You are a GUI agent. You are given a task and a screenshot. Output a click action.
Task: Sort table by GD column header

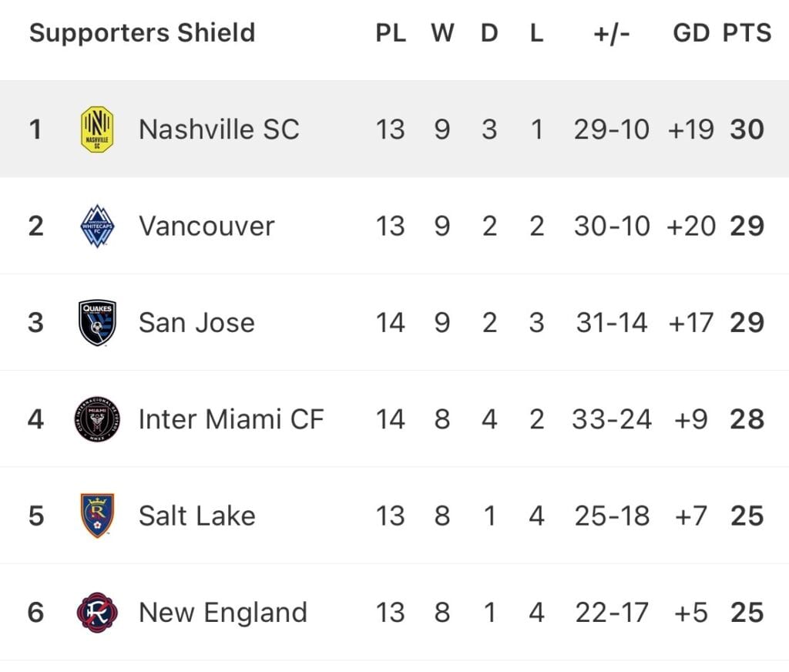coord(691,33)
